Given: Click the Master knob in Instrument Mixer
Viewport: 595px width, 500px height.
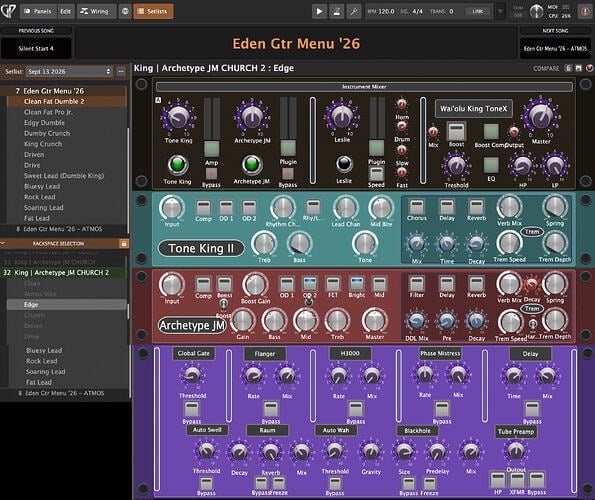Looking at the screenshot, I should click(x=540, y=116).
